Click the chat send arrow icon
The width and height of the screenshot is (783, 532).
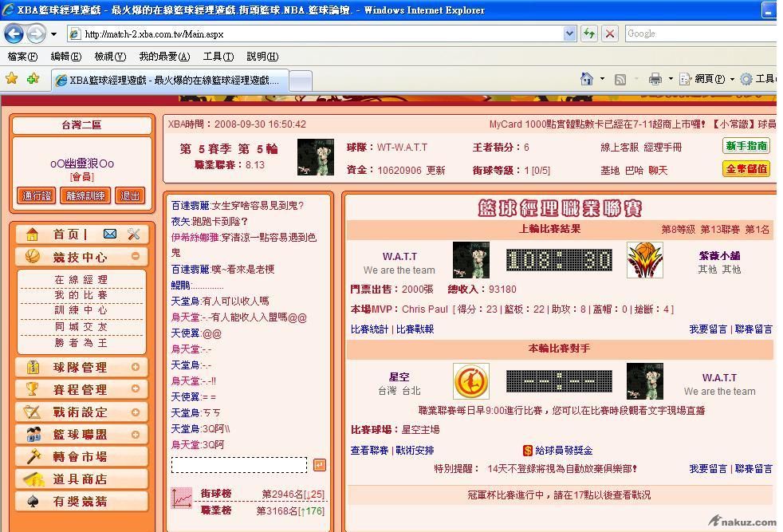[x=319, y=465]
